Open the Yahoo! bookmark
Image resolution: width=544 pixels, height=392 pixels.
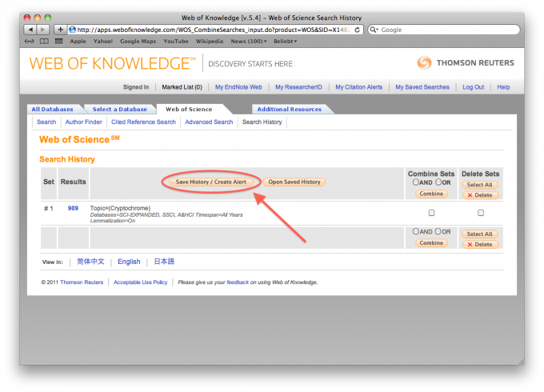[103, 42]
